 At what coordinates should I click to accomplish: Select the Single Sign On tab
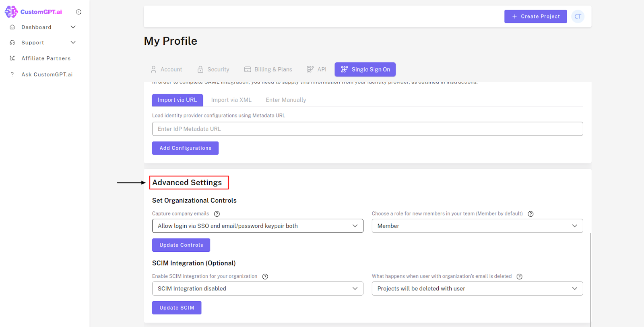(365, 69)
